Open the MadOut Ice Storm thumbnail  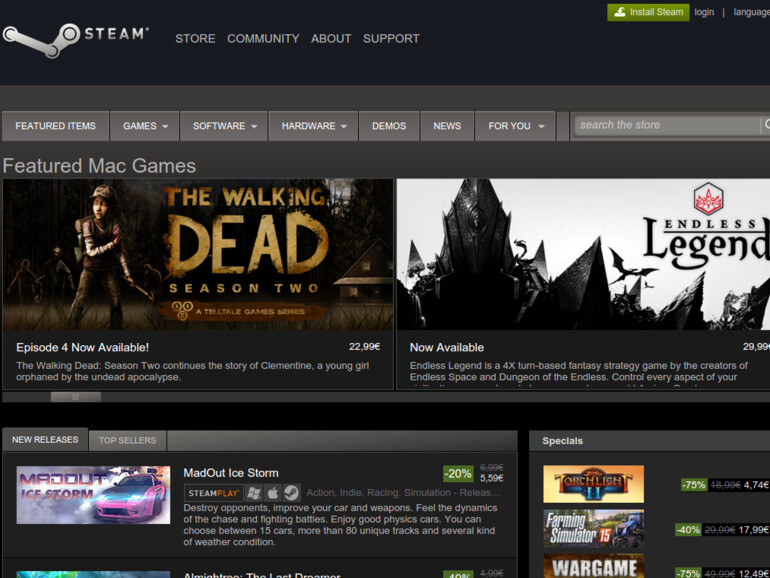point(93,495)
